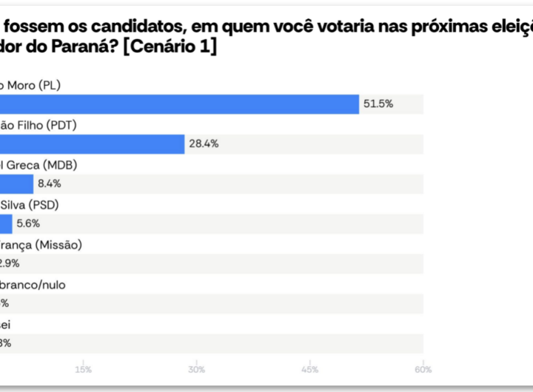This screenshot has height=392, width=533.
Task: Click the 30% x-axis tick label
Action: (x=197, y=369)
